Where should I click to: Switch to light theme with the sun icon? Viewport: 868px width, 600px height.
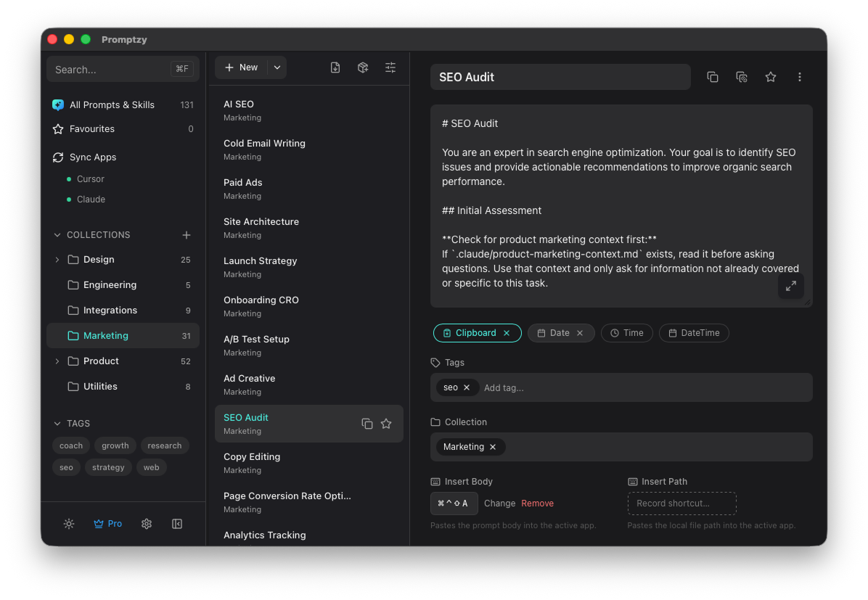point(68,523)
